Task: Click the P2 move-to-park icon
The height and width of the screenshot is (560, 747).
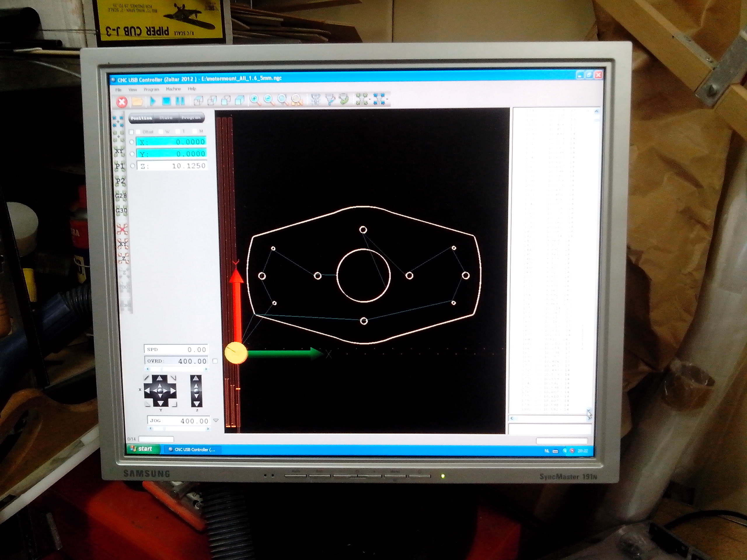Action: (x=120, y=181)
